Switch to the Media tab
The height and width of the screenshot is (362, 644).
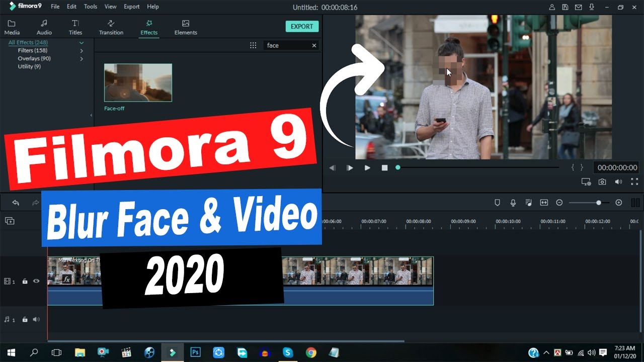(12, 28)
